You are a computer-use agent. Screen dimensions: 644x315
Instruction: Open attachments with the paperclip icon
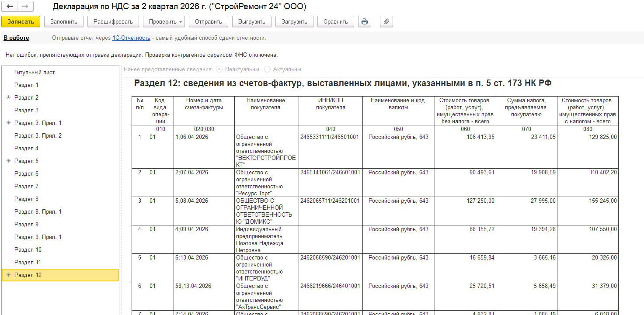(x=386, y=21)
